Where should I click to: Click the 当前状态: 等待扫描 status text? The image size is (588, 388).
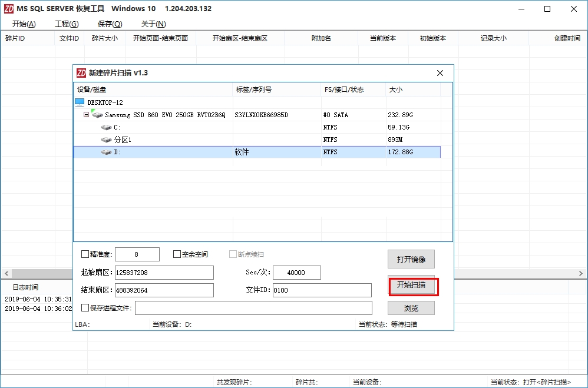pos(388,324)
